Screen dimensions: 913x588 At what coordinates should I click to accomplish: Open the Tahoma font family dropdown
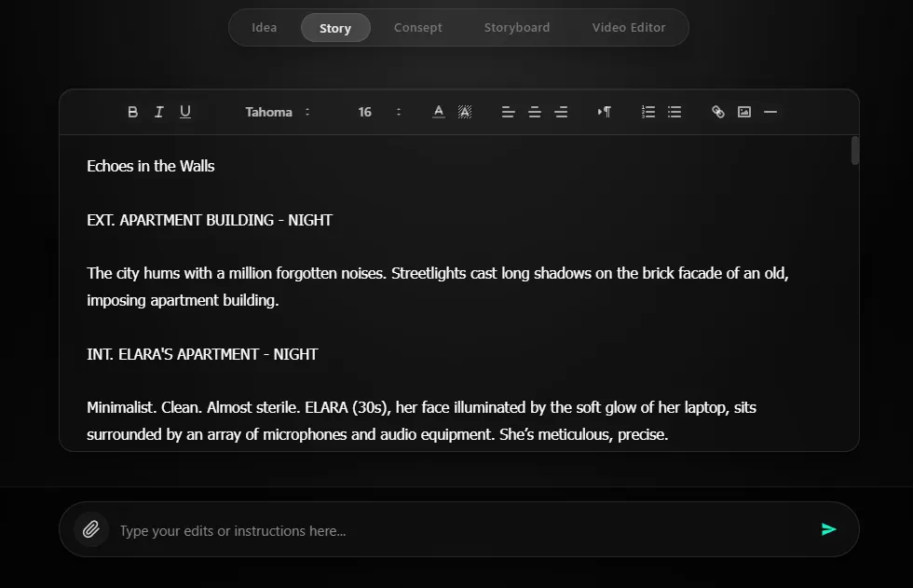point(278,112)
